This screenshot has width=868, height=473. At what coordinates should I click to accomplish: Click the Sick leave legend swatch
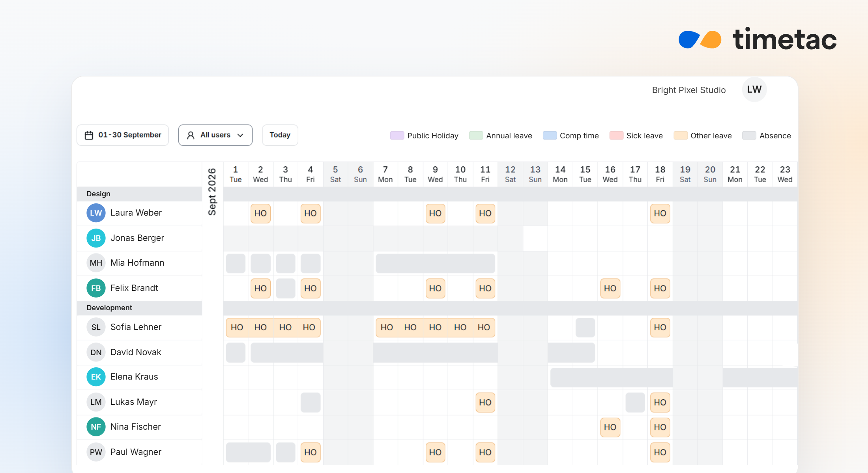click(x=616, y=136)
